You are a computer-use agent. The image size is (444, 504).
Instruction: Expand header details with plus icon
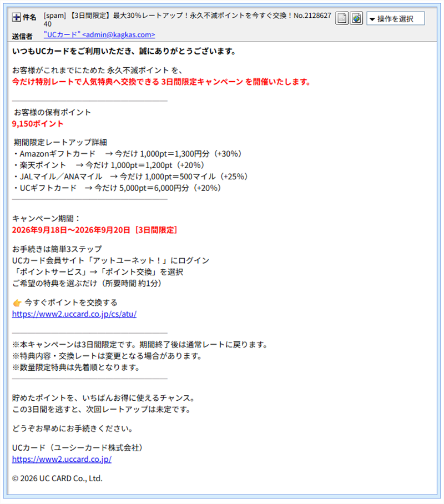[x=17, y=17]
